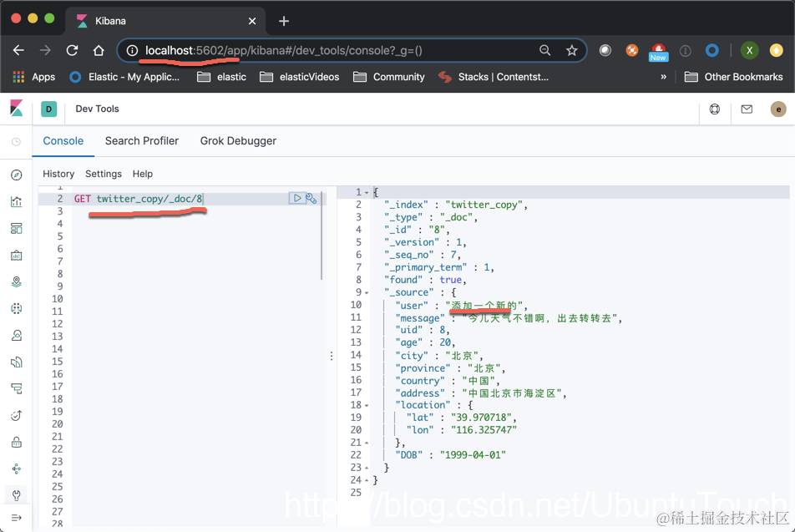Viewport: 795px width, 532px height.
Task: Open Uptime icon in sidebar
Action: (x=16, y=415)
